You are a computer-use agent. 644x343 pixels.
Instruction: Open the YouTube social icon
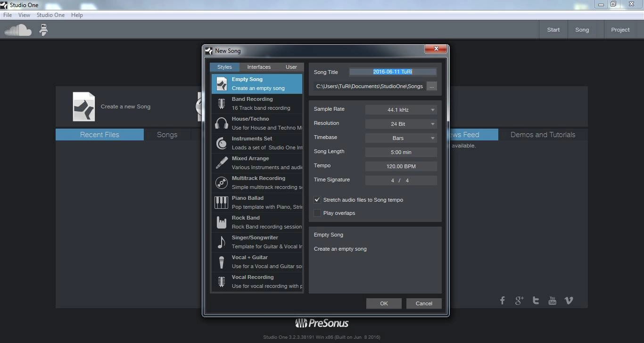[552, 301]
